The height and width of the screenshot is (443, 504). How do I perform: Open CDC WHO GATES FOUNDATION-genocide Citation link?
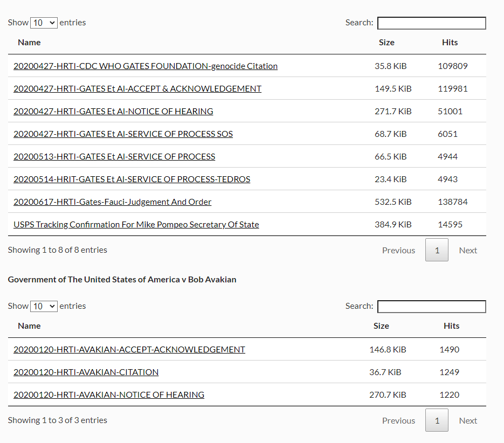[146, 66]
